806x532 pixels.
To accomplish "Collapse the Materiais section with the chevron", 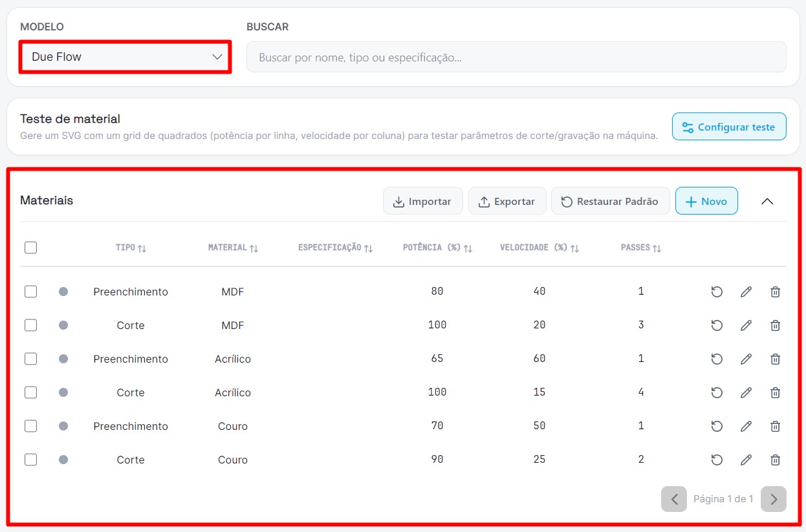I will (767, 201).
